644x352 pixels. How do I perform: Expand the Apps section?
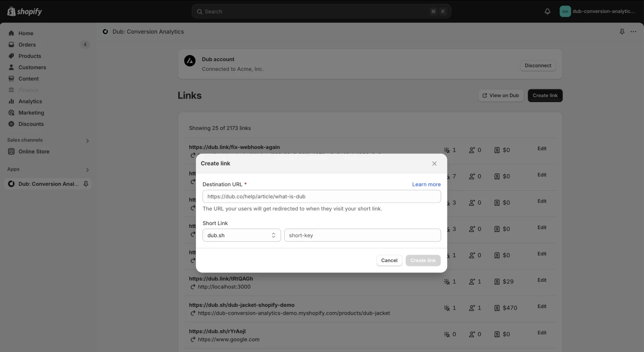point(87,169)
